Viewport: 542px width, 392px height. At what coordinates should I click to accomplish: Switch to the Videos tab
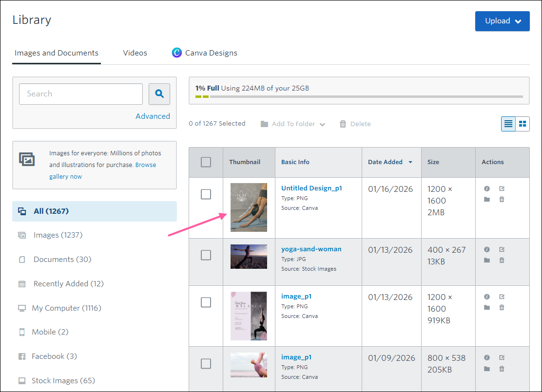135,53
